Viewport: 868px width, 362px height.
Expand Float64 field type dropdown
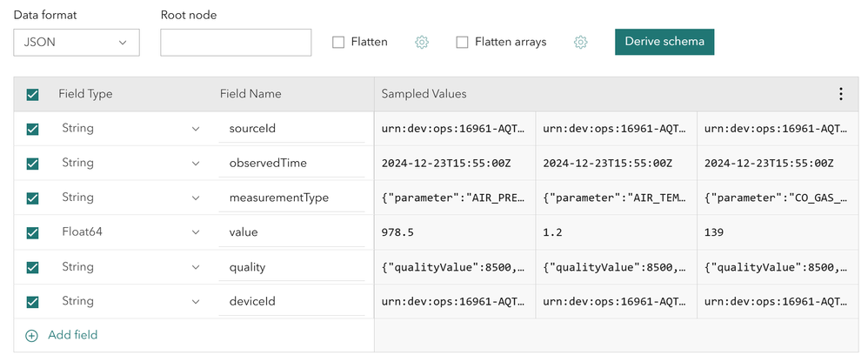click(x=195, y=232)
